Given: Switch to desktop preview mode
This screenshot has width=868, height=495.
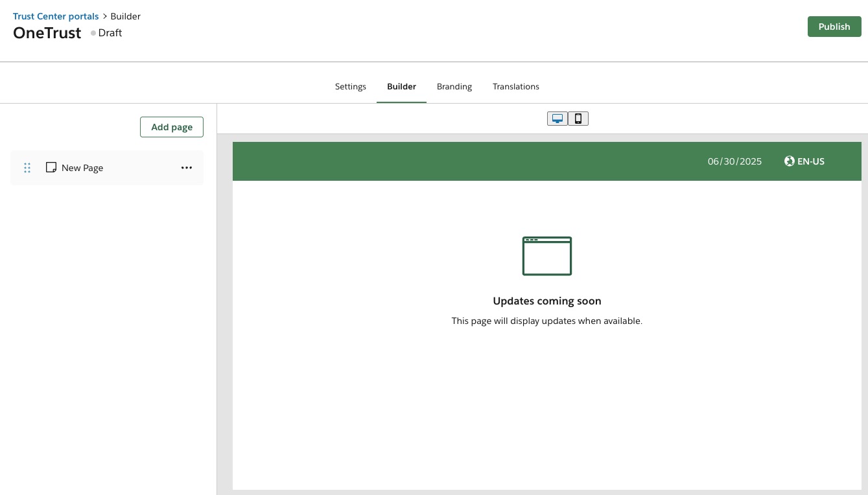Looking at the screenshot, I should coord(557,119).
